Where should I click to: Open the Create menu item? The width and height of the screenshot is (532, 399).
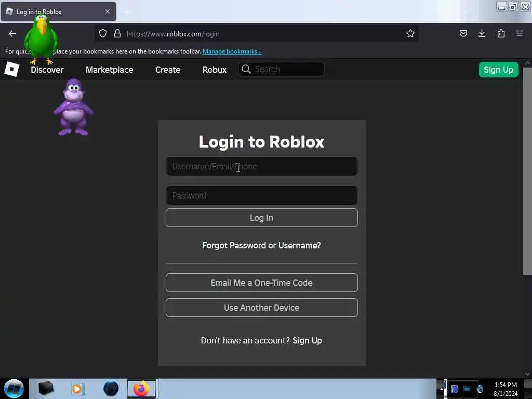click(168, 70)
